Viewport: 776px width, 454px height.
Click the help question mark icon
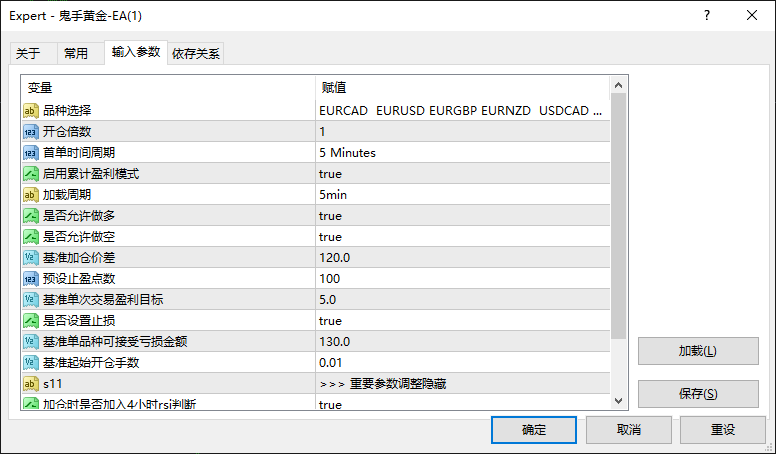tap(707, 15)
